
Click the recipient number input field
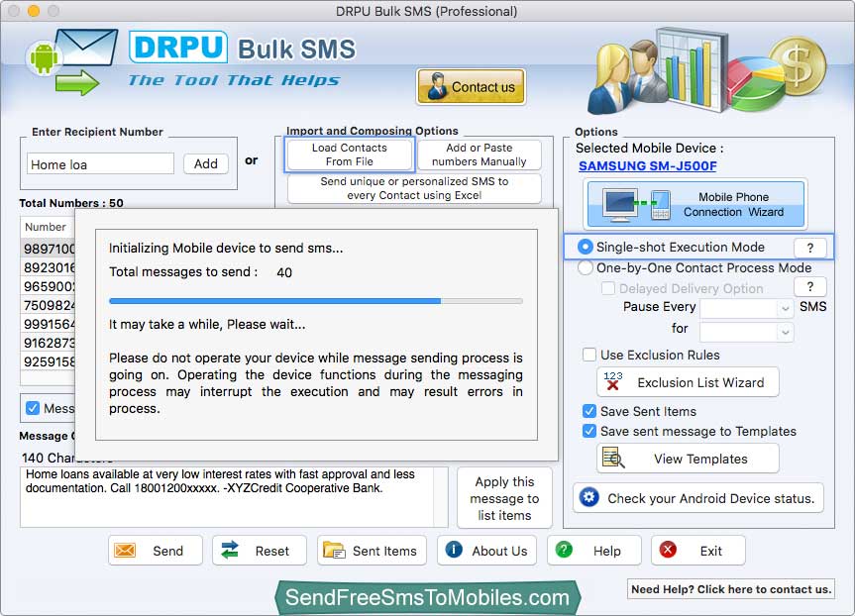[100, 164]
